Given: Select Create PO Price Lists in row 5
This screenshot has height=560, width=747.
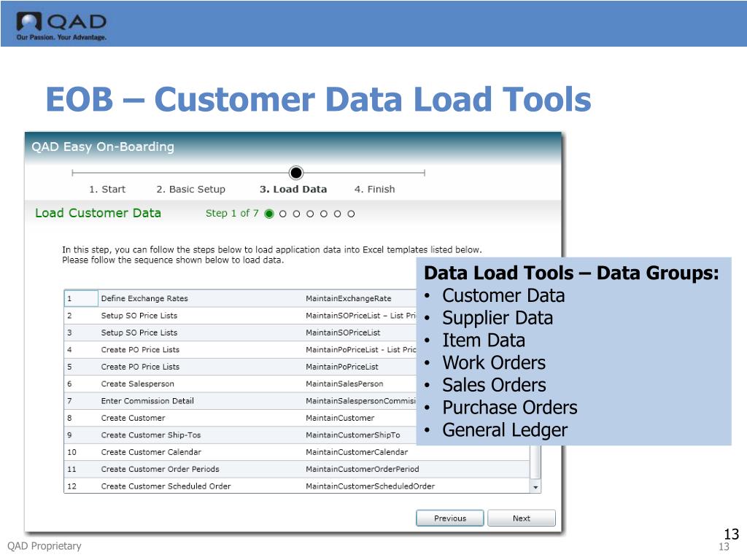Looking at the screenshot, I should 140,367.
